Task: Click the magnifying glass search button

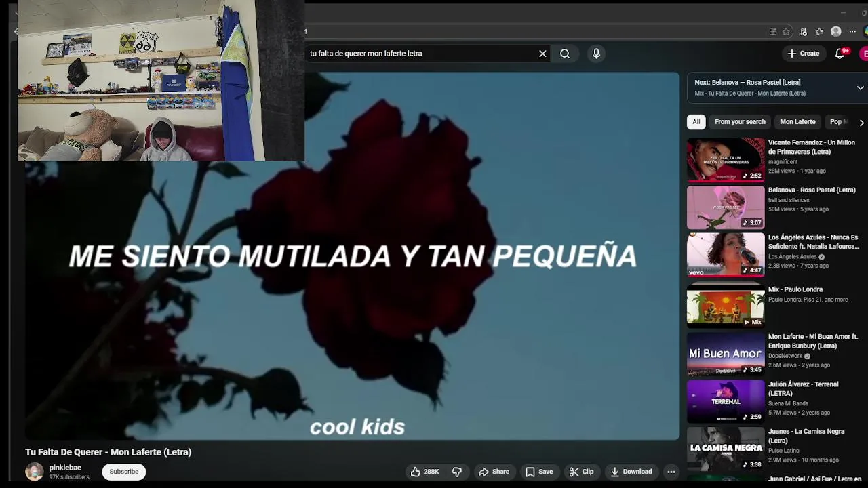Action: [565, 54]
